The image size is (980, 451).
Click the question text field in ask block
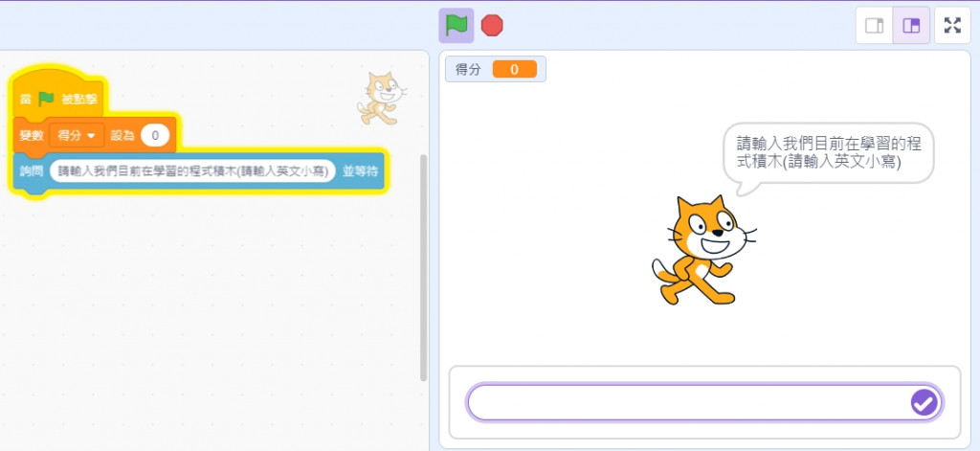[x=192, y=171]
